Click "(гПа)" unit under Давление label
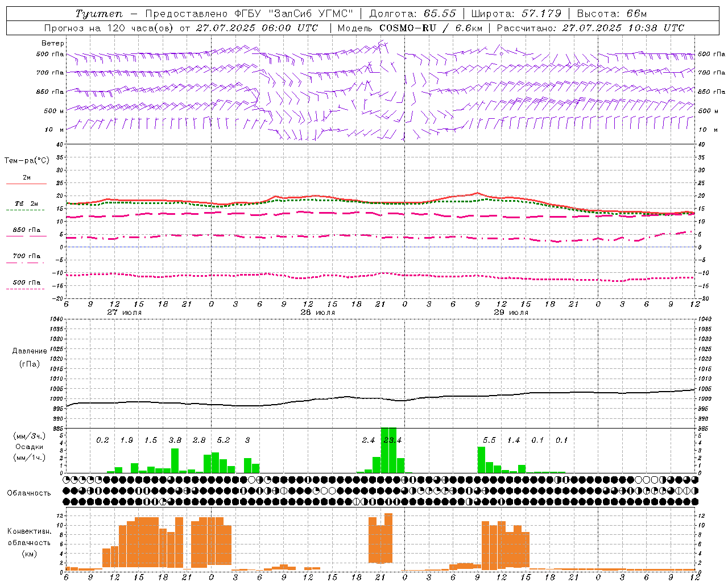The image size is (728, 582). 30,364
